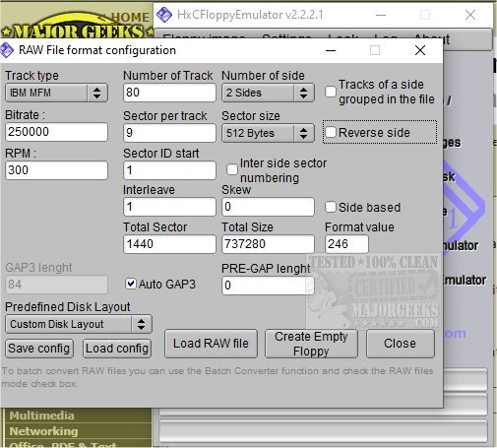Click the Bitrate input field

(56, 132)
